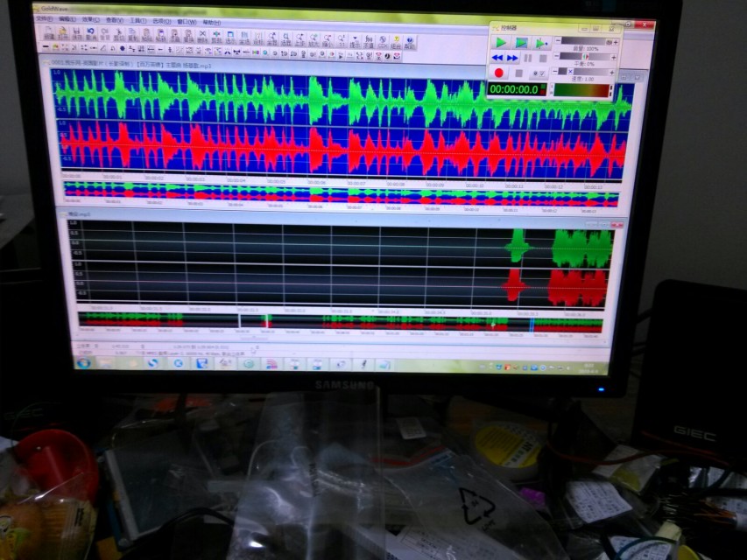Click the Play selection button with square

(521, 42)
